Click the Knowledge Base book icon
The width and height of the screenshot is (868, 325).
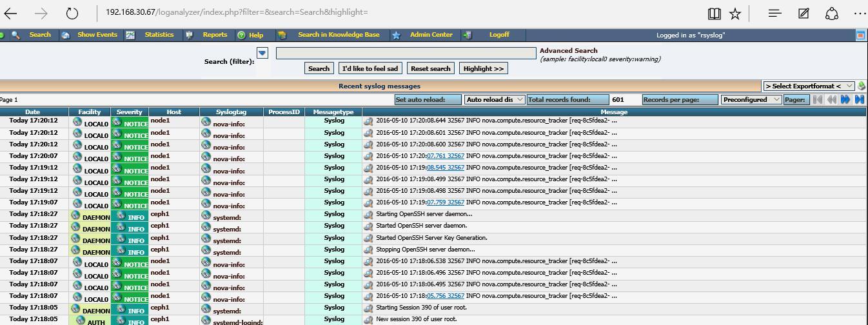282,35
